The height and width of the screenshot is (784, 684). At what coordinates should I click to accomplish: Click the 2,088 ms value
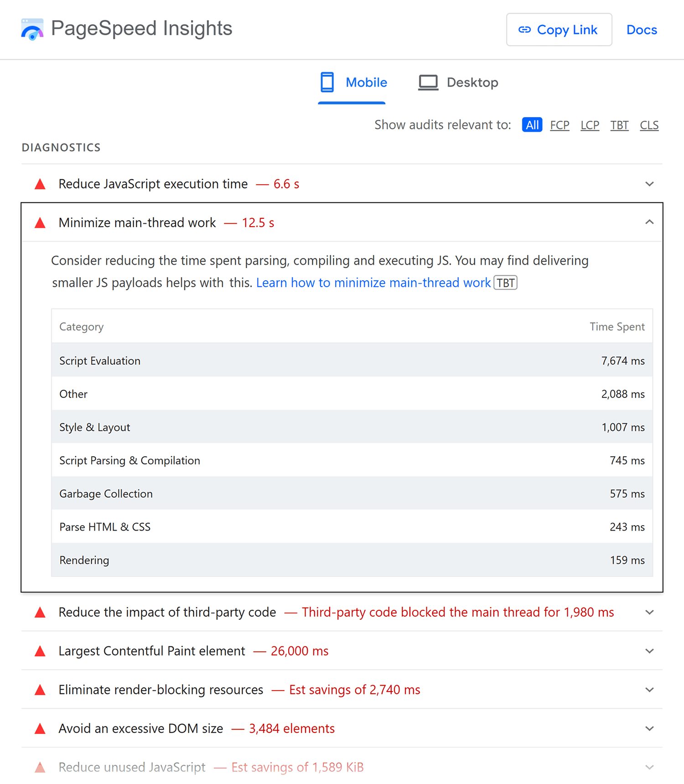coord(623,394)
